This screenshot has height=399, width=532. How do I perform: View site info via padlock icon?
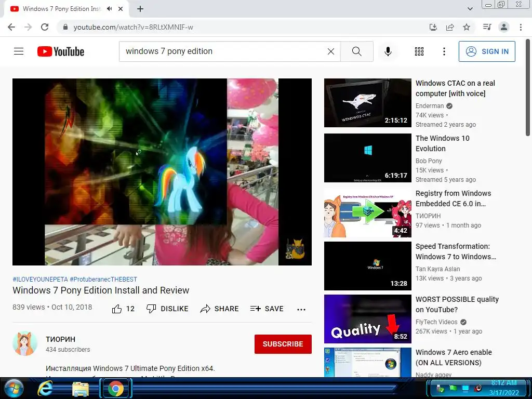65,27
